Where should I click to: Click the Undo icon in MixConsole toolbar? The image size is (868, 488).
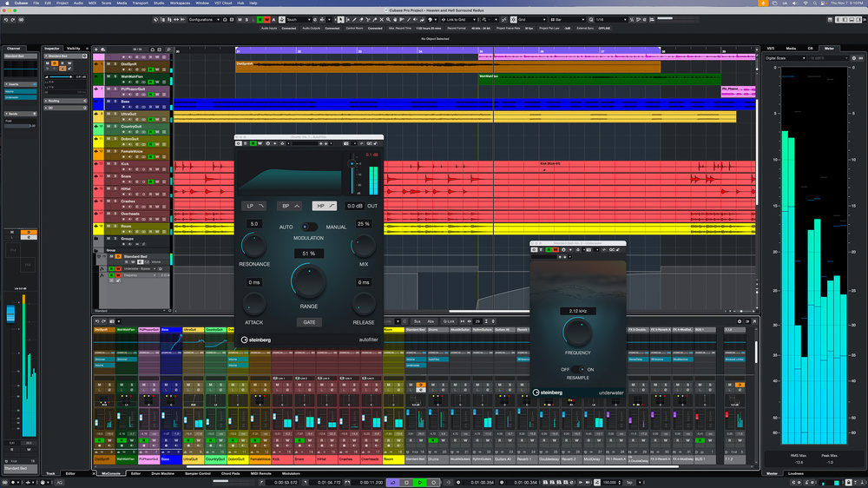tap(97, 321)
